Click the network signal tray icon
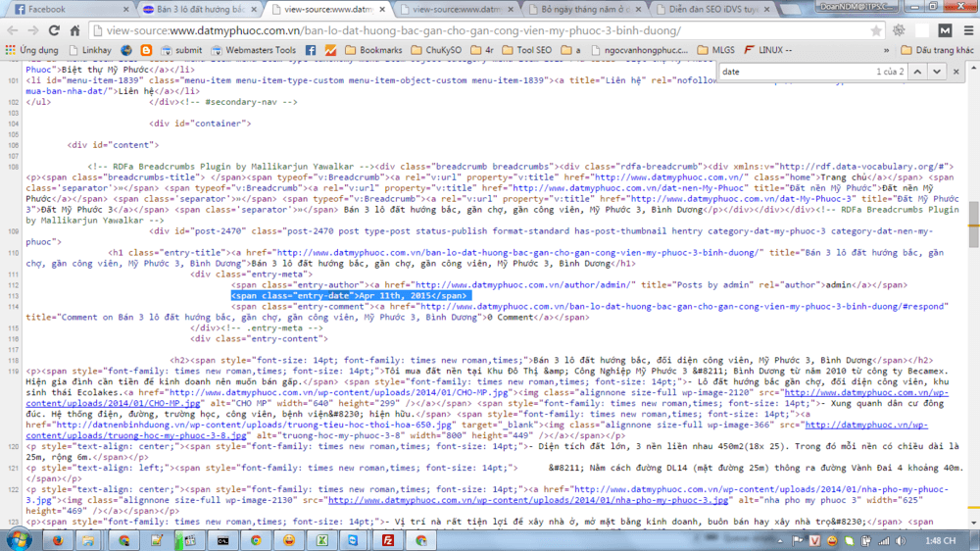980x551 pixels. pyautogui.click(x=883, y=541)
